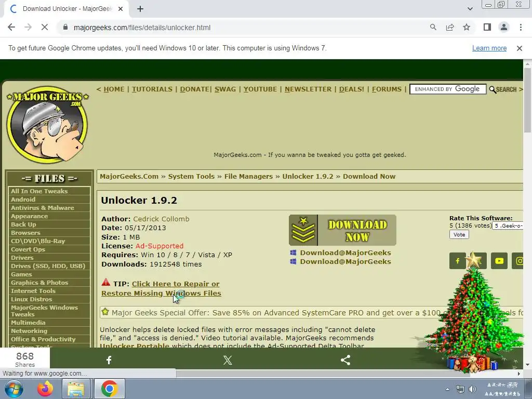Open the HOME menu link

click(x=114, y=89)
